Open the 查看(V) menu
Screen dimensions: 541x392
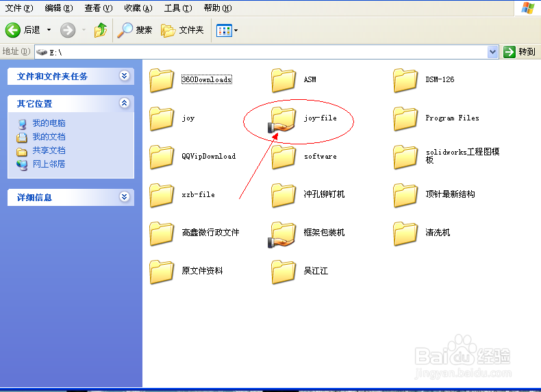[x=99, y=8]
